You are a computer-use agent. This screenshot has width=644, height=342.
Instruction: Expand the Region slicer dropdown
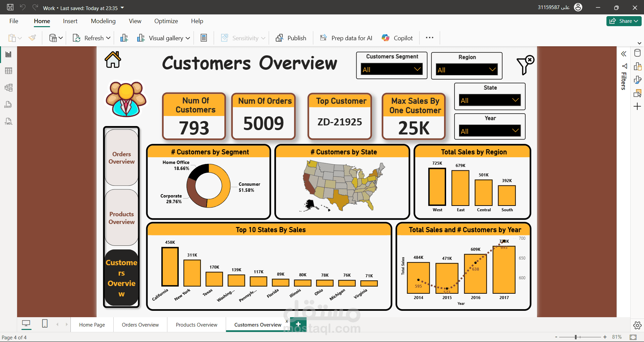[492, 69]
